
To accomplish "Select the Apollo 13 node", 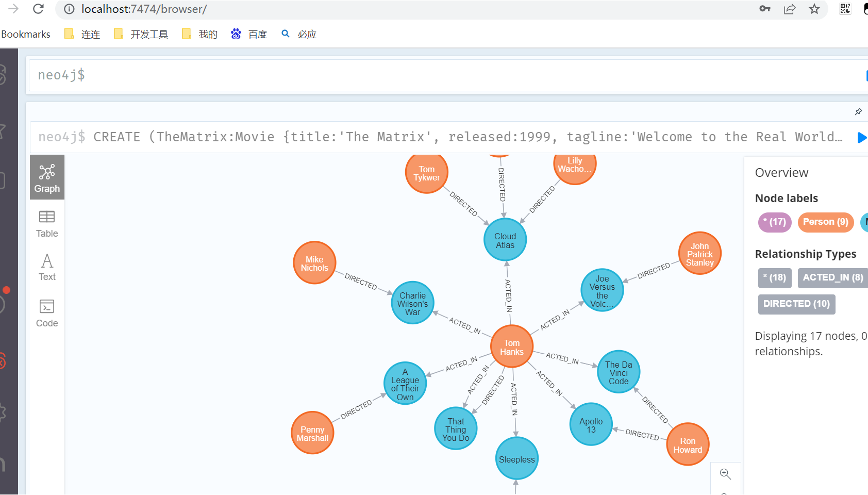I will (591, 425).
